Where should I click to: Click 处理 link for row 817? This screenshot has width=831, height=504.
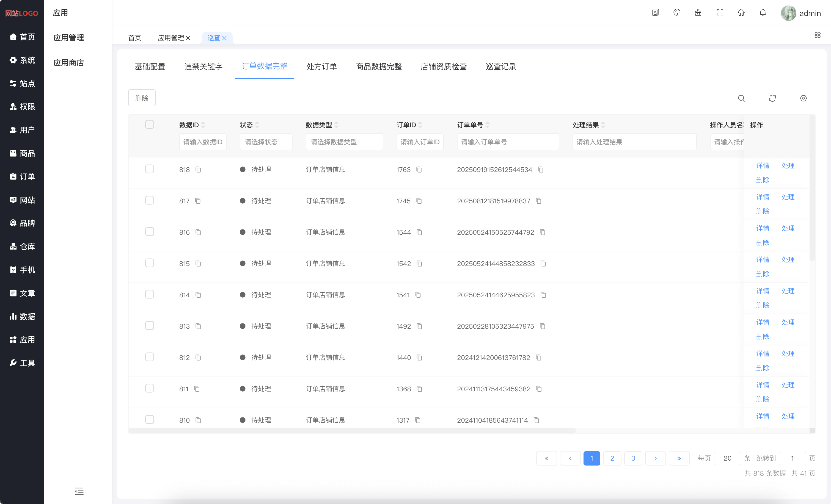788,197
